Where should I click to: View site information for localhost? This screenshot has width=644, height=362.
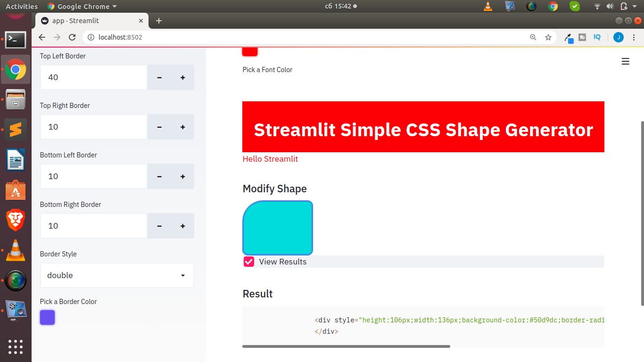coord(91,37)
